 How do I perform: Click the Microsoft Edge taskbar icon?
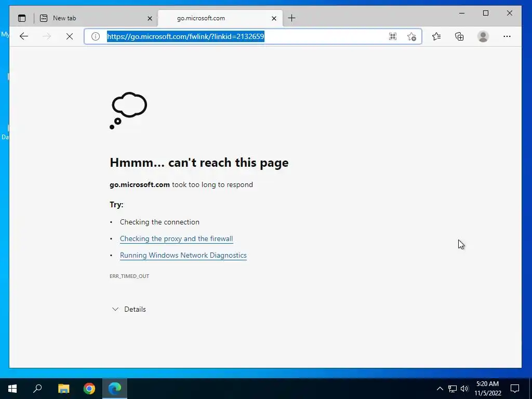pos(115,389)
